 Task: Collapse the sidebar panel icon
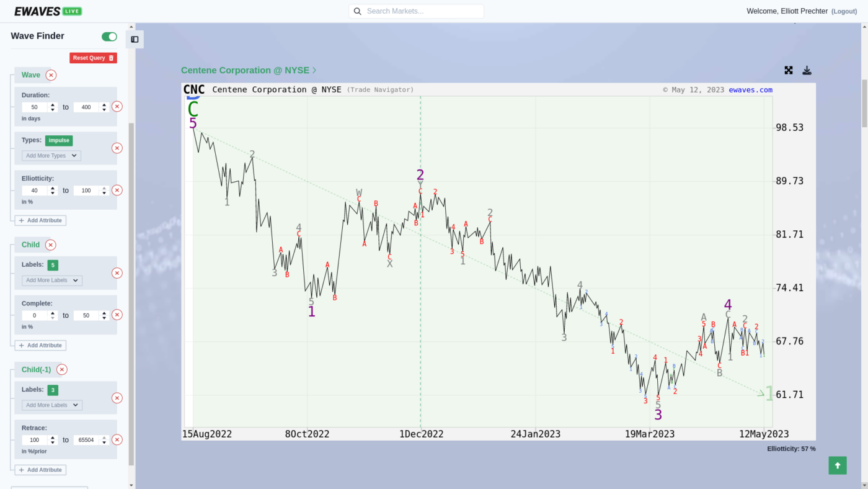[x=135, y=40]
